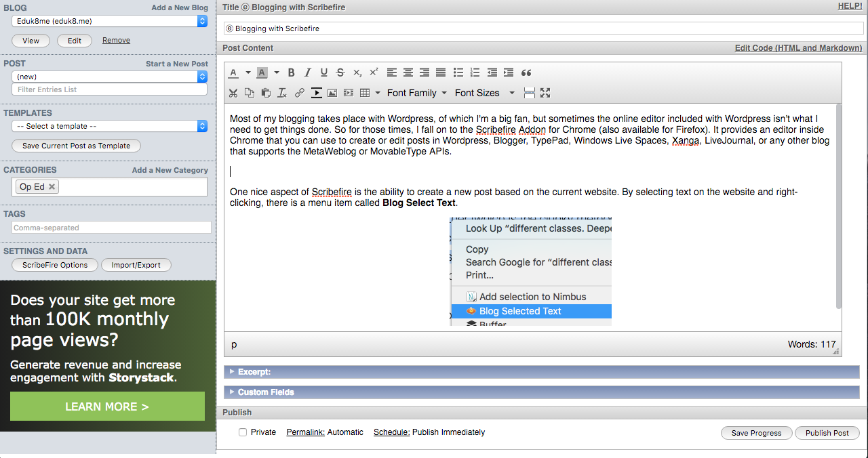This screenshot has height=458, width=868.
Task: Apply blockquote formatting
Action: 526,72
